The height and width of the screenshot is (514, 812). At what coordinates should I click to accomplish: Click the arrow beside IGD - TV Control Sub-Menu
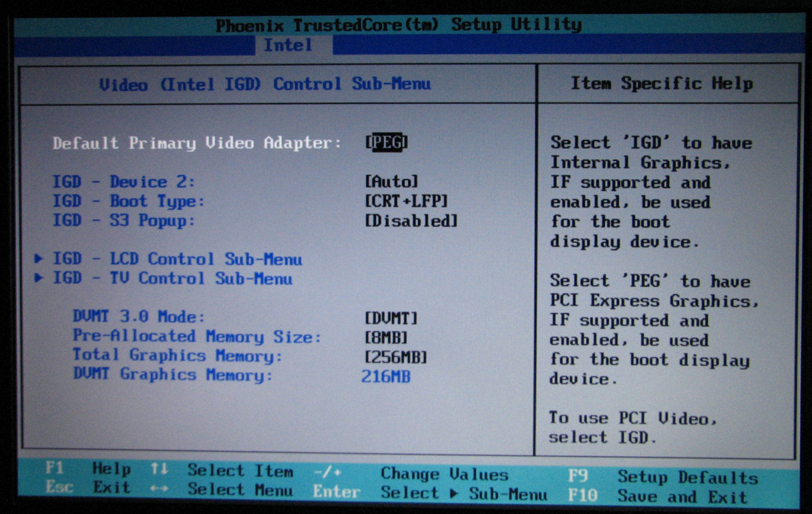(x=39, y=278)
